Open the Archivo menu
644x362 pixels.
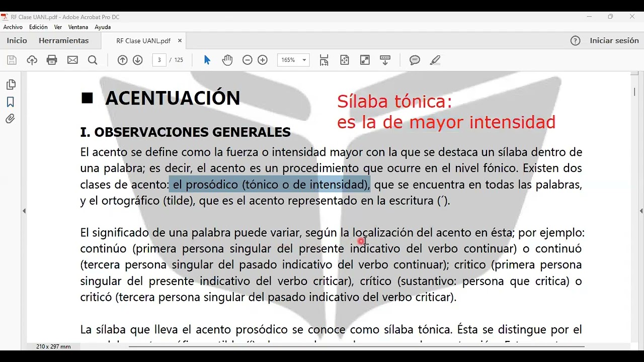pos(13,27)
